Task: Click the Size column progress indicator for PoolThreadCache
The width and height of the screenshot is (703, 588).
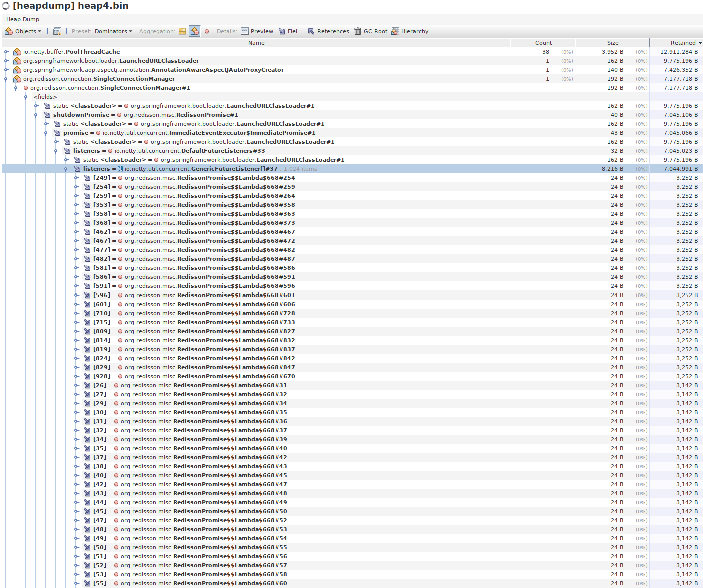Action: coord(642,52)
